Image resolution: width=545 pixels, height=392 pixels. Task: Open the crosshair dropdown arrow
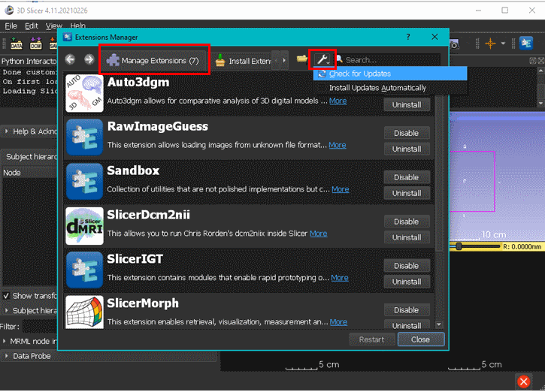[x=503, y=44]
